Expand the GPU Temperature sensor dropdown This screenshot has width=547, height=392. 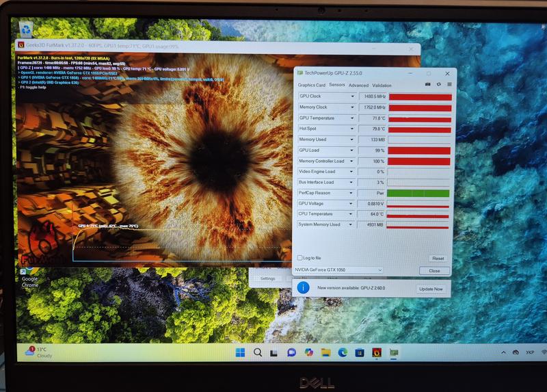point(353,118)
